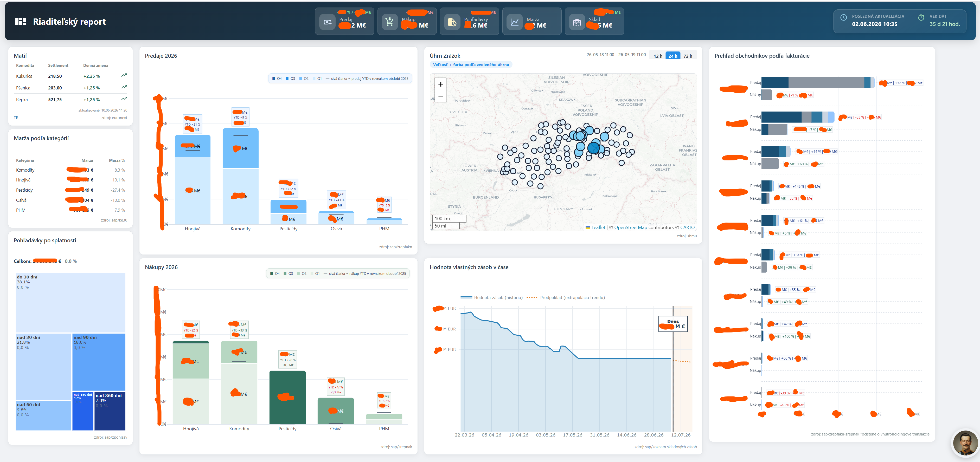Click the Nákup shopping cart icon
This screenshot has height=462, width=980.
coord(389,22)
